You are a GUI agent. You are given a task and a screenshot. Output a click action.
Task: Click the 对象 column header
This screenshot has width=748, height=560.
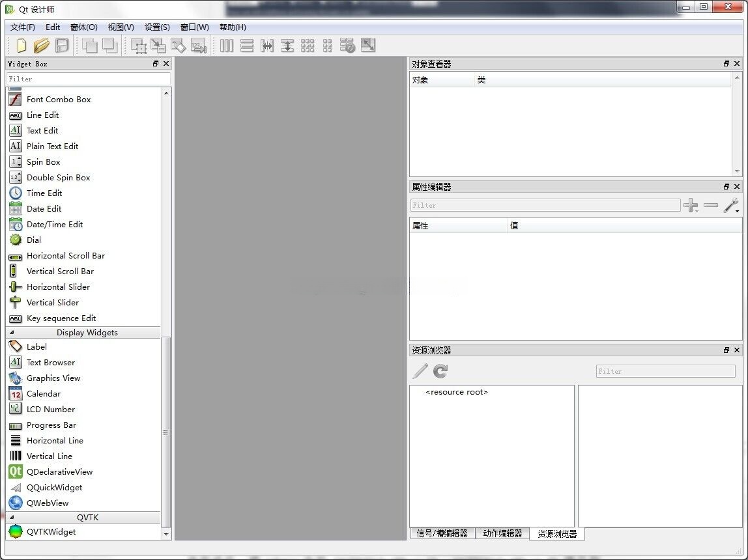(442, 80)
